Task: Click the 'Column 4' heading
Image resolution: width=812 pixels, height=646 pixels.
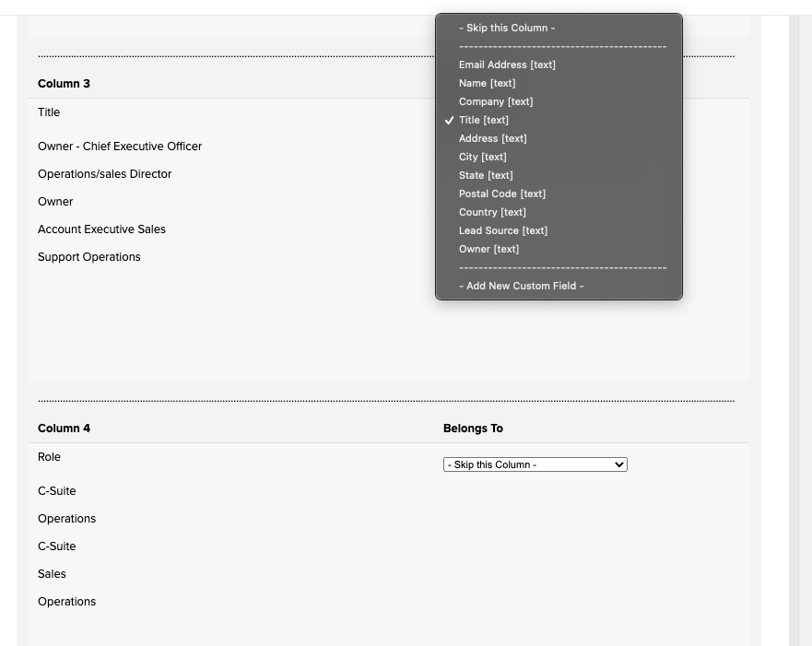Action: tap(64, 429)
